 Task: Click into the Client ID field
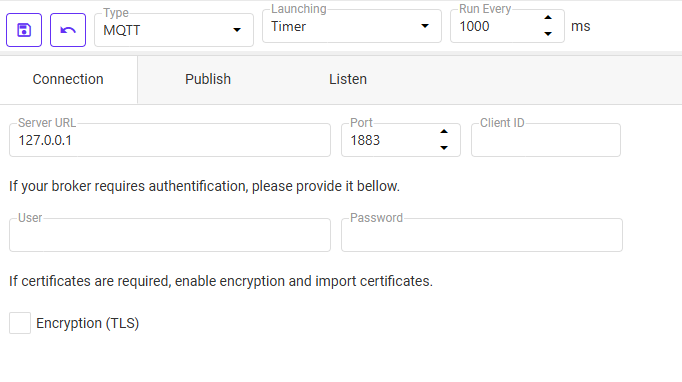(546, 140)
